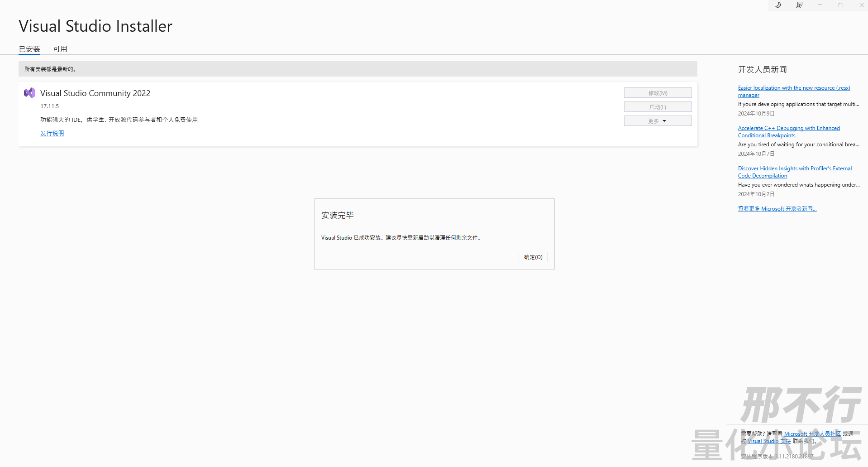Open the Easier localization resx manager article

pyautogui.click(x=793, y=88)
